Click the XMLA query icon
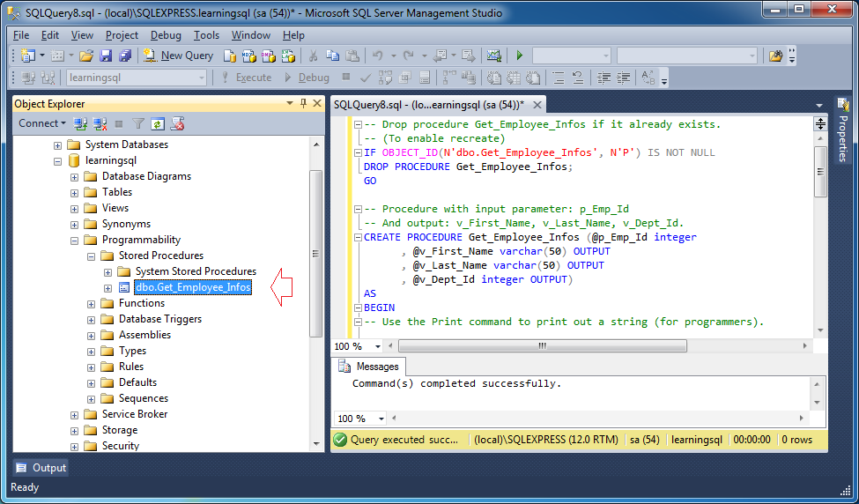 click(288, 56)
